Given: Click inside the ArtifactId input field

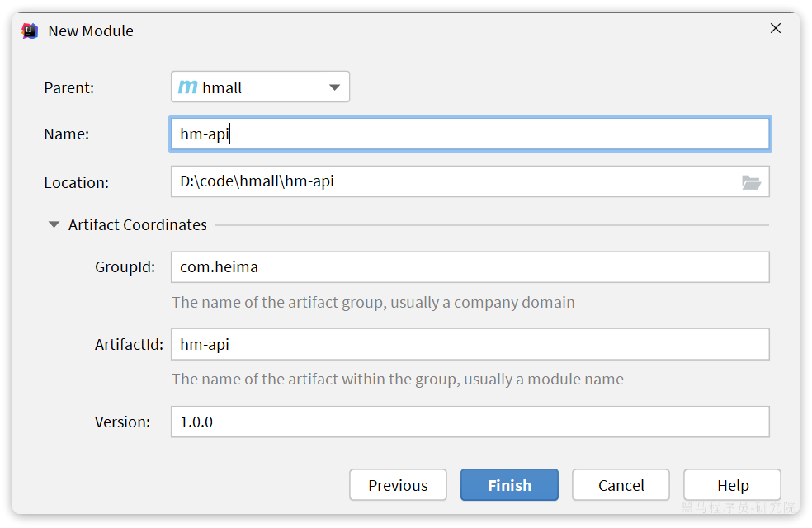Looking at the screenshot, I should pyautogui.click(x=469, y=345).
